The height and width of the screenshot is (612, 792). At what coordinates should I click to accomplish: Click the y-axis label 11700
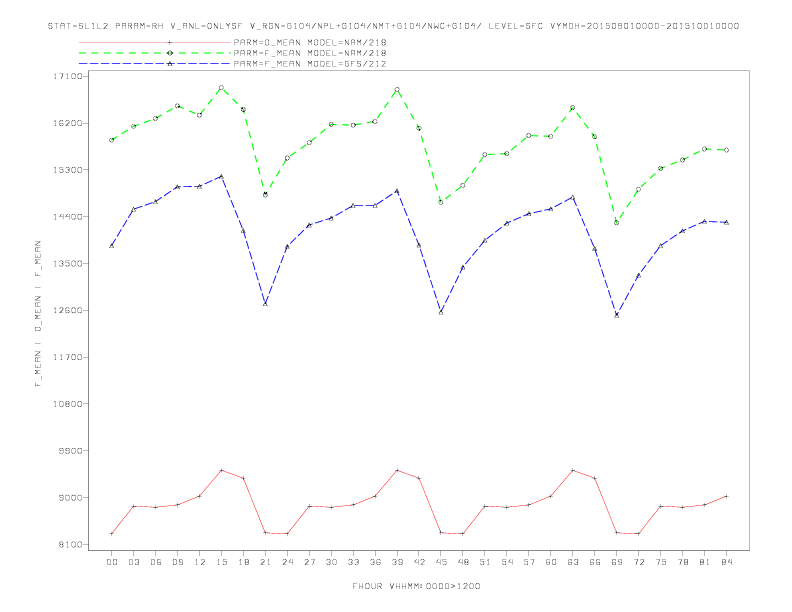[x=68, y=357]
